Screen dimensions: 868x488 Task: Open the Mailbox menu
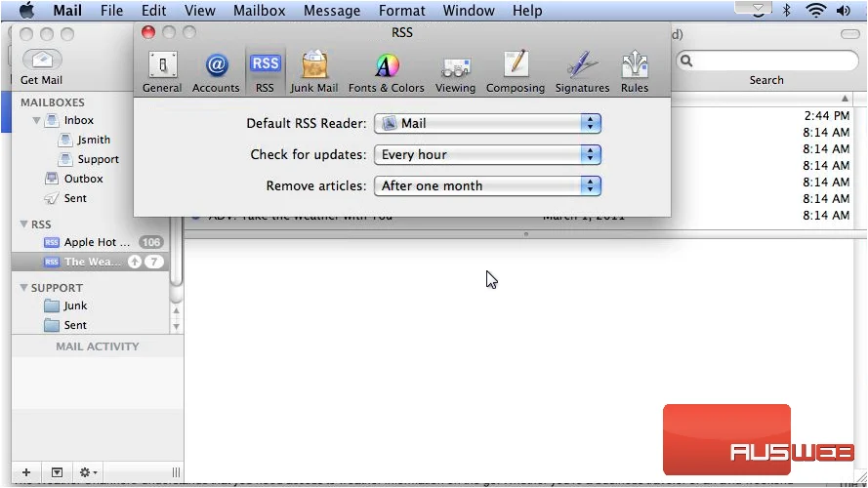[x=259, y=11]
